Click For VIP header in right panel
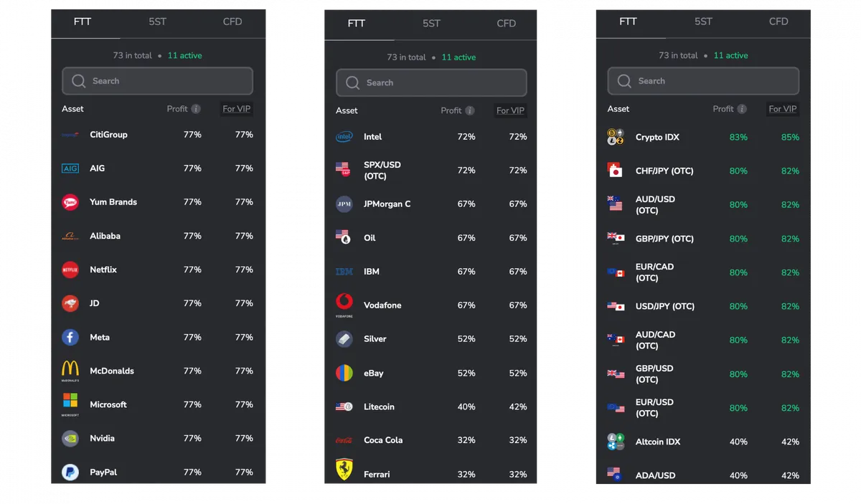The height and width of the screenshot is (504, 861). (x=782, y=109)
